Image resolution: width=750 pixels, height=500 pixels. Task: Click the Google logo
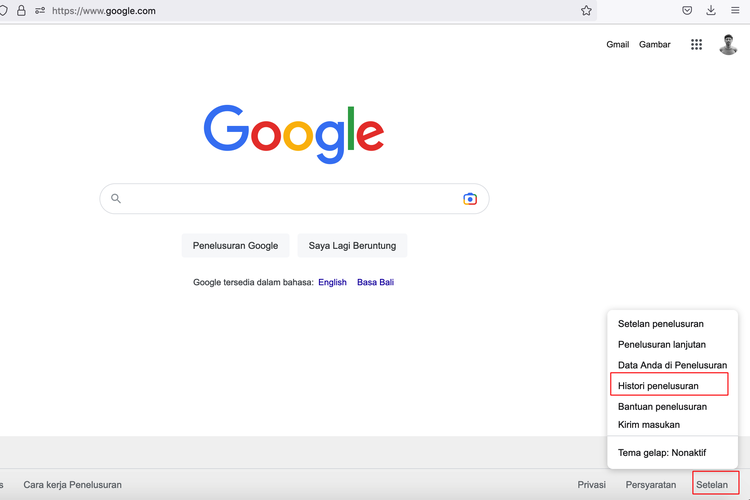pos(294,134)
